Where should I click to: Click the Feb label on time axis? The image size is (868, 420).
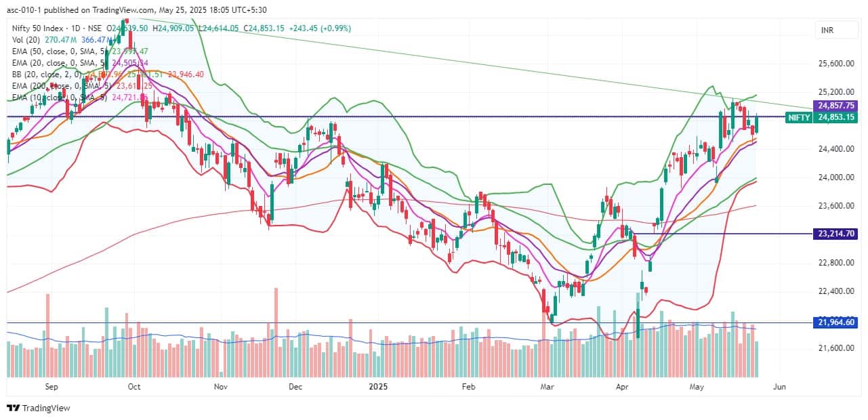click(468, 387)
